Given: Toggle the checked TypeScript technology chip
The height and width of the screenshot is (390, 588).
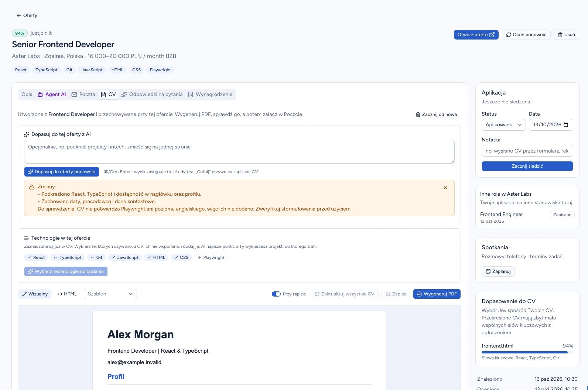Looking at the screenshot, I should coord(68,257).
